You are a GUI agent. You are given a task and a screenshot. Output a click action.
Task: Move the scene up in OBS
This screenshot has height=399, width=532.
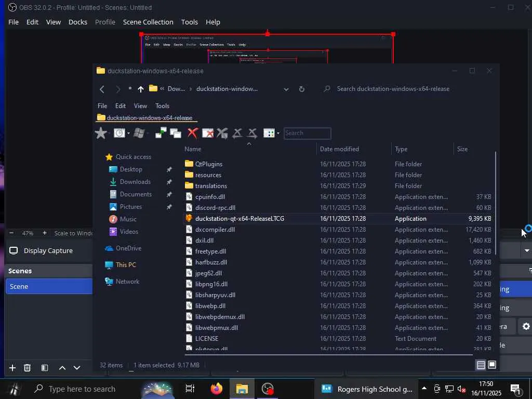point(62,368)
